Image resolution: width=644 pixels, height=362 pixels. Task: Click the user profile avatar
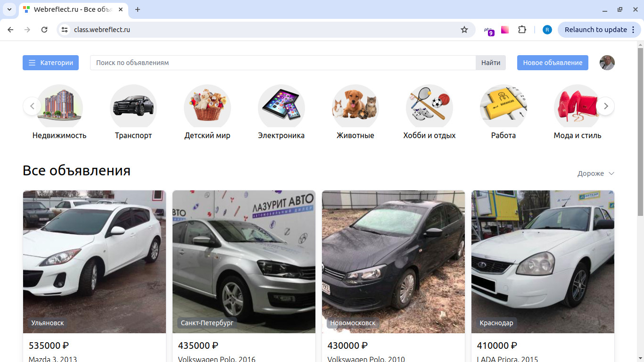[607, 63]
